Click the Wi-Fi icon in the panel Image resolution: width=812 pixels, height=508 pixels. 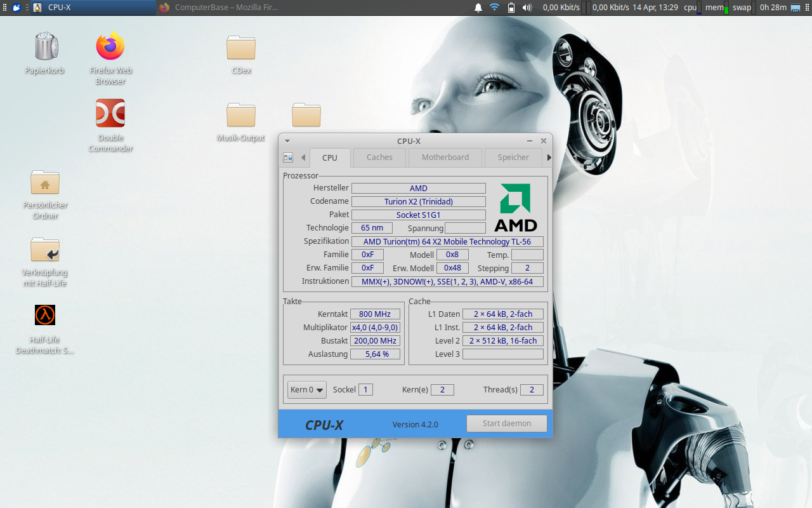pyautogui.click(x=494, y=8)
